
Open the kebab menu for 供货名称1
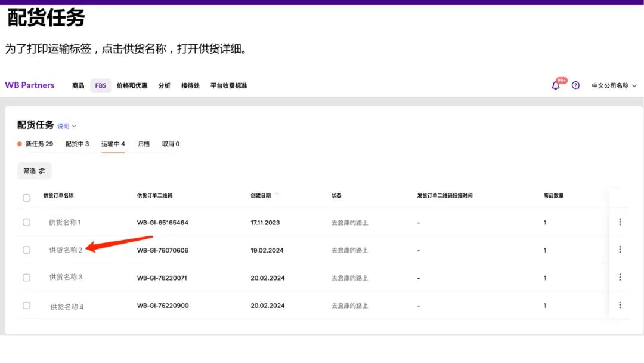(620, 222)
